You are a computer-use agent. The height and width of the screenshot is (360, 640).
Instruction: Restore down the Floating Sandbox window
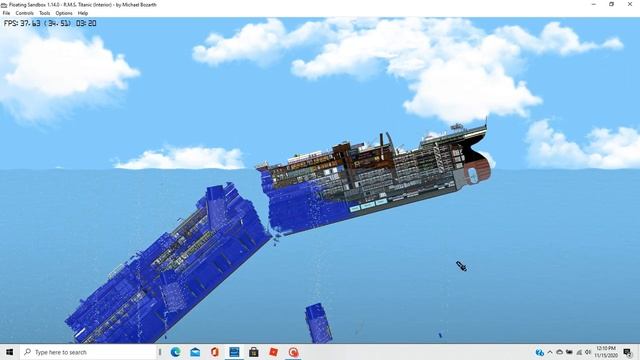[x=611, y=4]
